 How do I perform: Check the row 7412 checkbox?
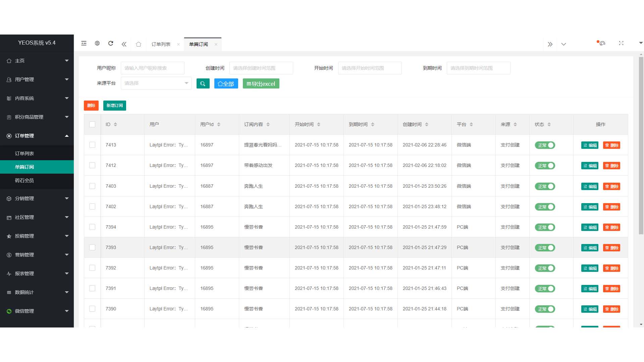tap(92, 165)
